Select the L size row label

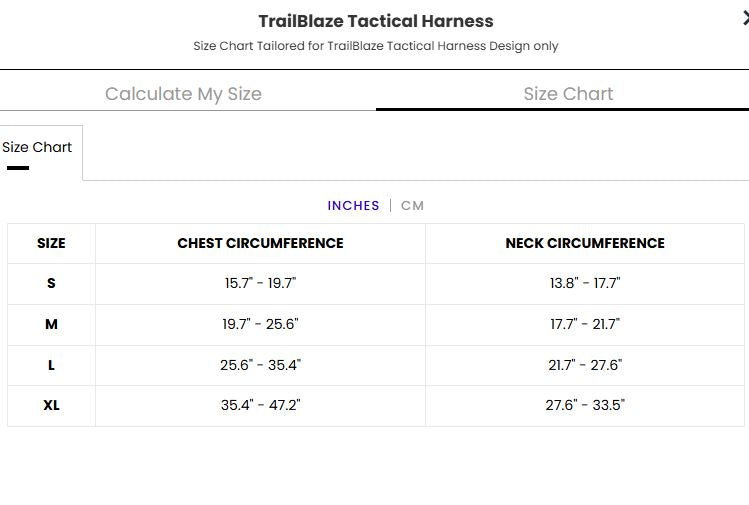pyautogui.click(x=51, y=365)
